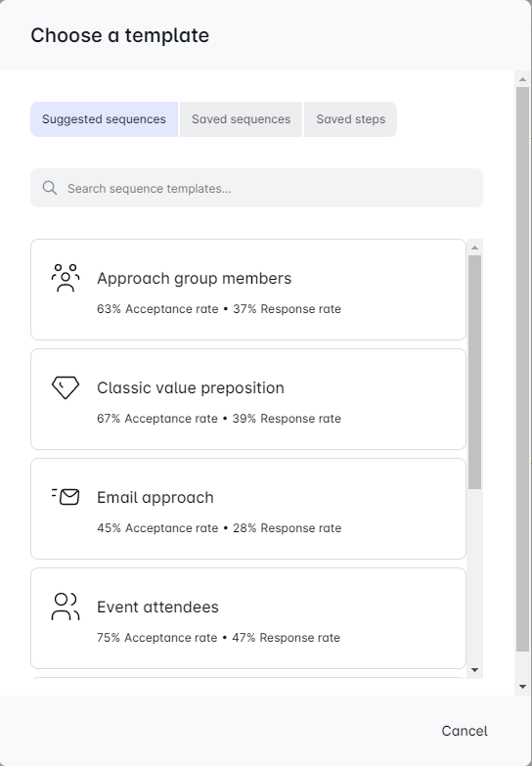The height and width of the screenshot is (766, 532).
Task: Choose the Event attendees template title
Action: [x=157, y=607]
